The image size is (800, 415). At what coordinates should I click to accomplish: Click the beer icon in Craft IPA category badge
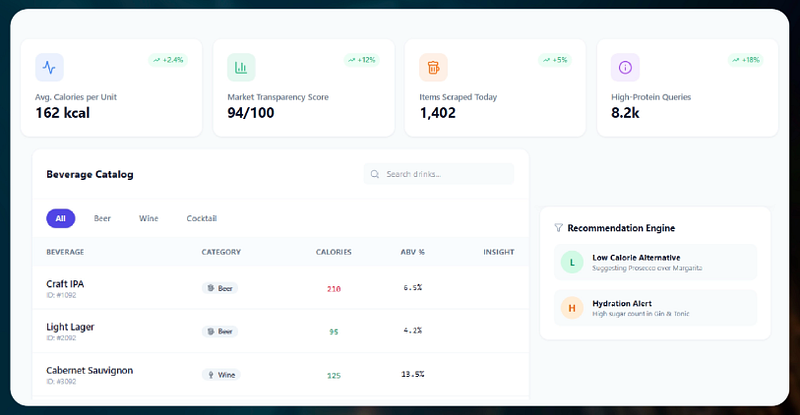point(211,288)
